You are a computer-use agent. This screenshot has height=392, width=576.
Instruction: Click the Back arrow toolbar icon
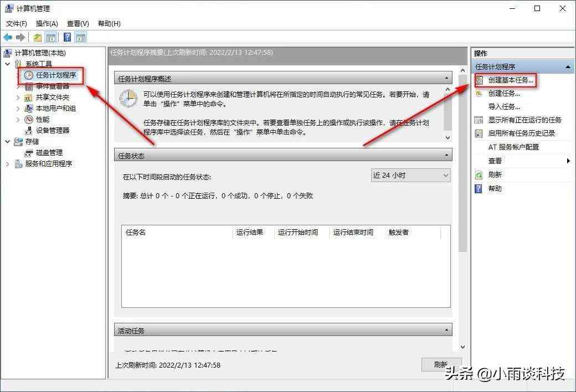pyautogui.click(x=8, y=37)
